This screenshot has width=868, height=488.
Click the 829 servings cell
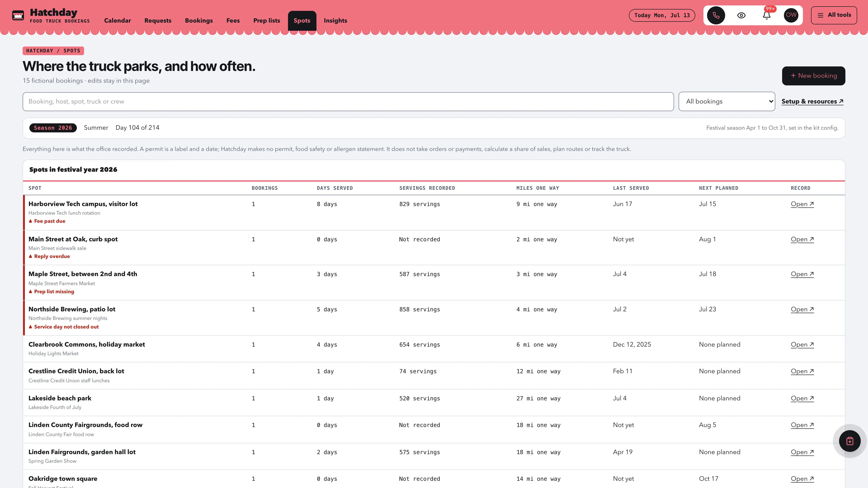point(420,204)
